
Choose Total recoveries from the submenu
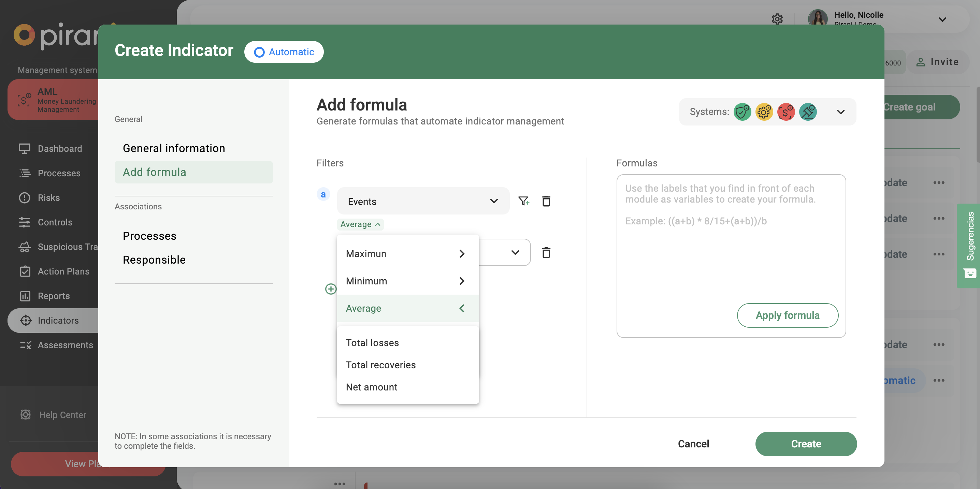380,365
